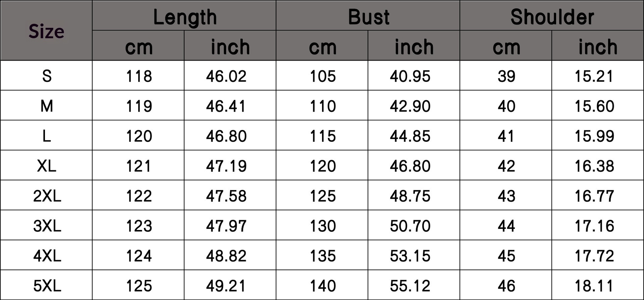
Task: Select the M size row label
Action: click(47, 106)
